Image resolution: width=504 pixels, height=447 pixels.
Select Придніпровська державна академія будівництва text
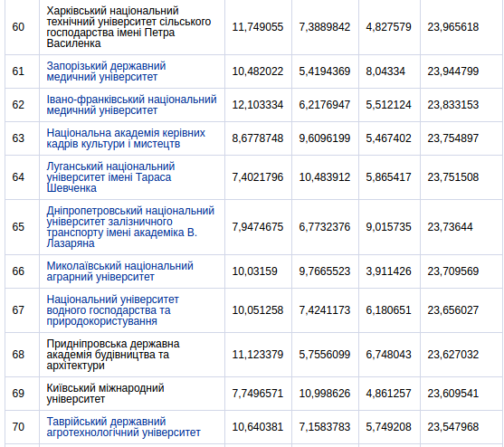[113, 355]
